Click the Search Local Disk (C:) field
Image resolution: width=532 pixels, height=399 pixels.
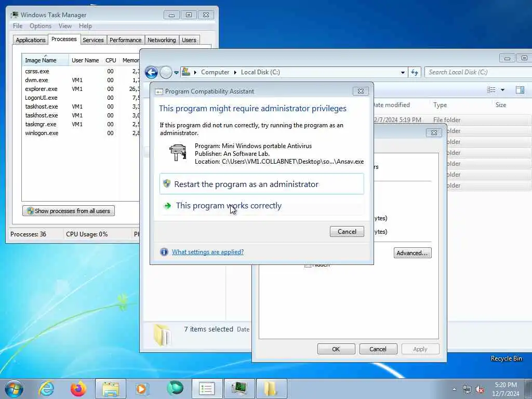pos(478,72)
